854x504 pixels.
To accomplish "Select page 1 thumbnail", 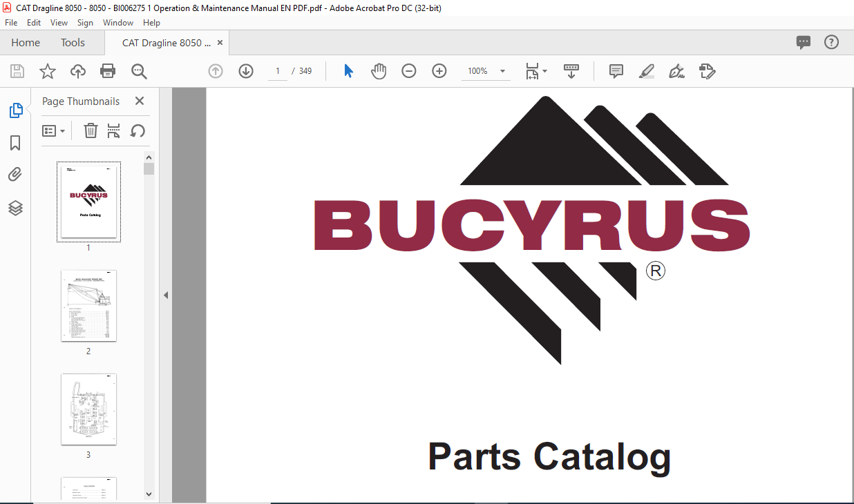I will click(88, 202).
